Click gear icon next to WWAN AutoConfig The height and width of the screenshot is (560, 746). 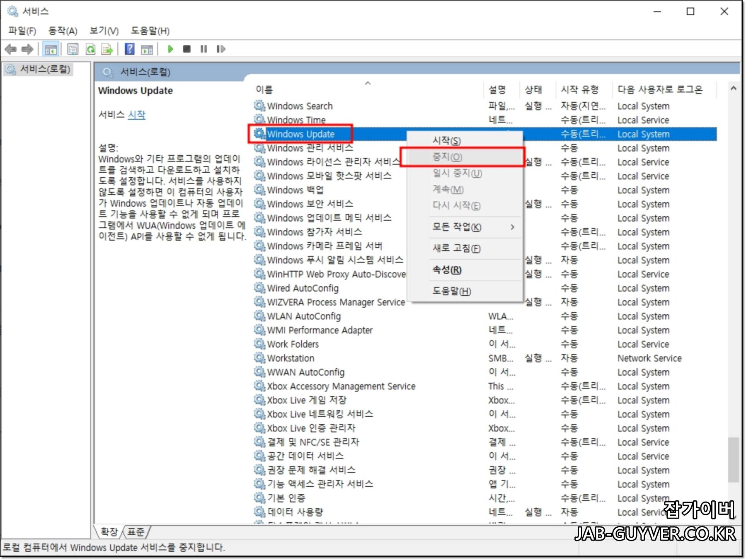[259, 372]
